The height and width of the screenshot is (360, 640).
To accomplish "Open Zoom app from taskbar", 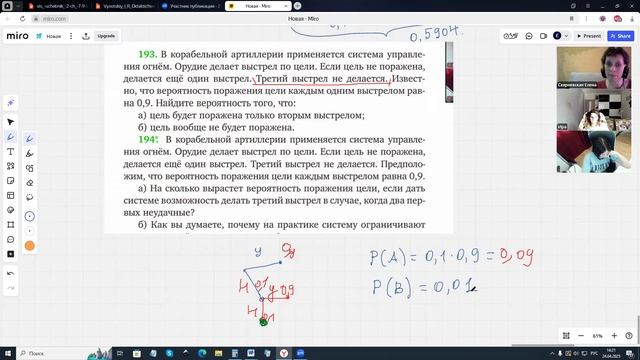I will [x=300, y=353].
